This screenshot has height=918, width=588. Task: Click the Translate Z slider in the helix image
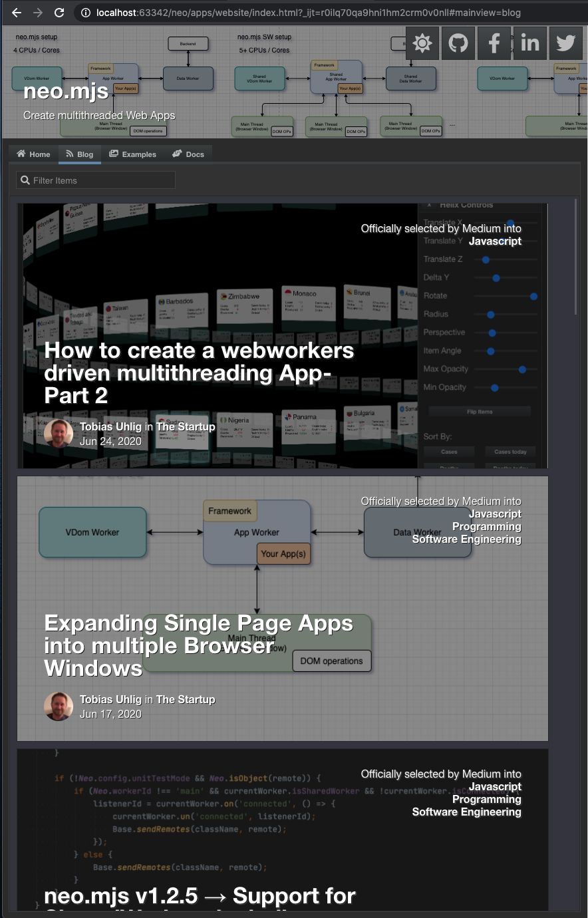pyautogui.click(x=506, y=259)
